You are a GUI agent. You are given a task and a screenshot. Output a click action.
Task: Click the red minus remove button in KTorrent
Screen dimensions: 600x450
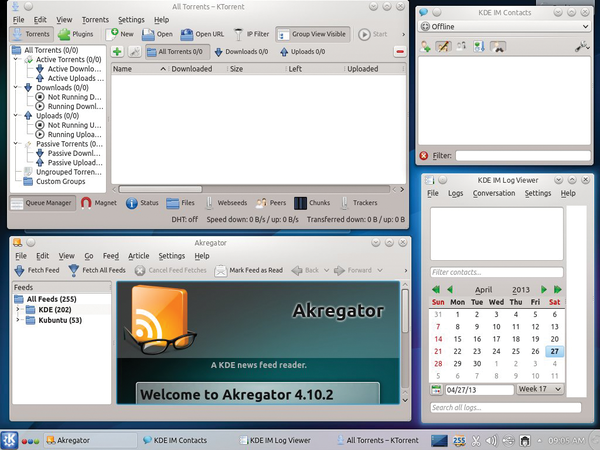pyautogui.click(x=400, y=52)
